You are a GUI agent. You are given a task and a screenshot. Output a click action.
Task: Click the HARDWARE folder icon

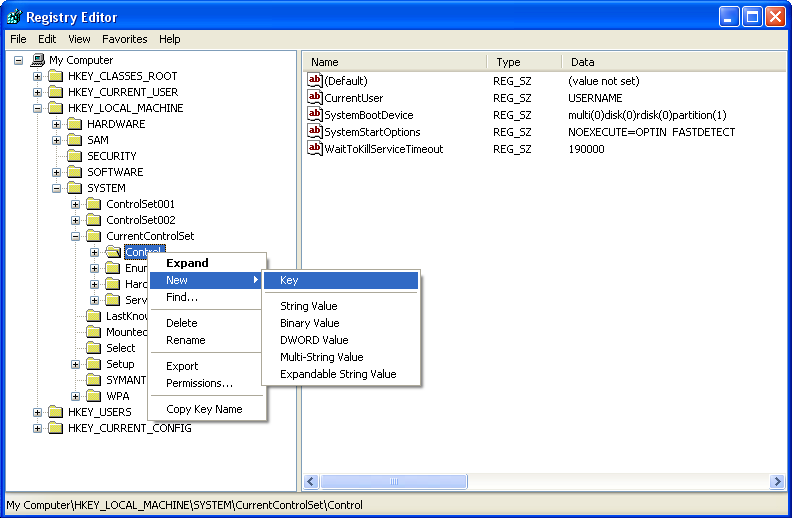pyautogui.click(x=75, y=124)
